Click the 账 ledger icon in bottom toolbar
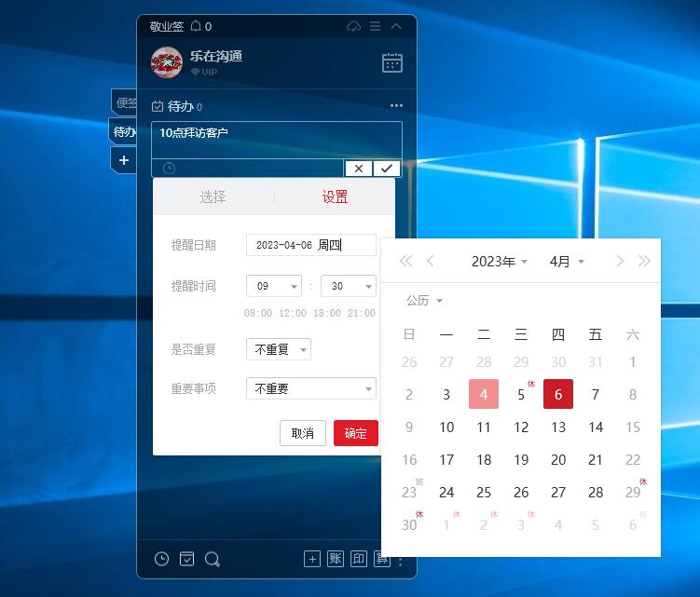The height and width of the screenshot is (597, 700). point(336,559)
